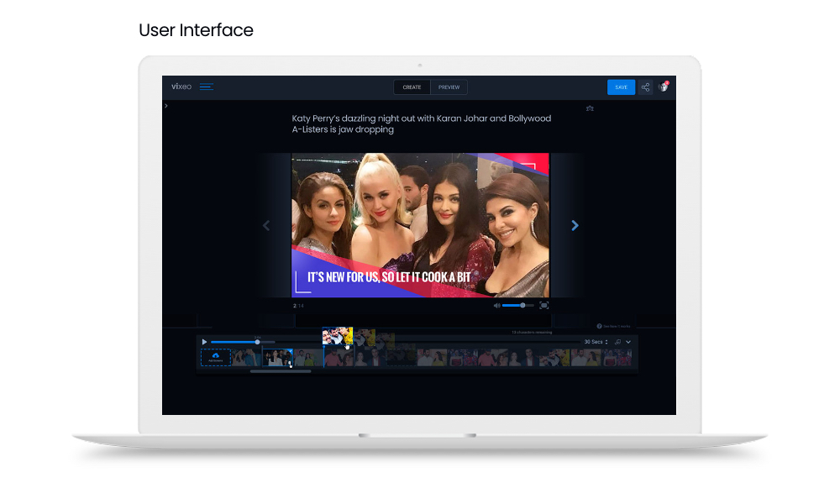Select the blue-highlighted timeline thumbnail
The image size is (840, 504).
click(277, 357)
